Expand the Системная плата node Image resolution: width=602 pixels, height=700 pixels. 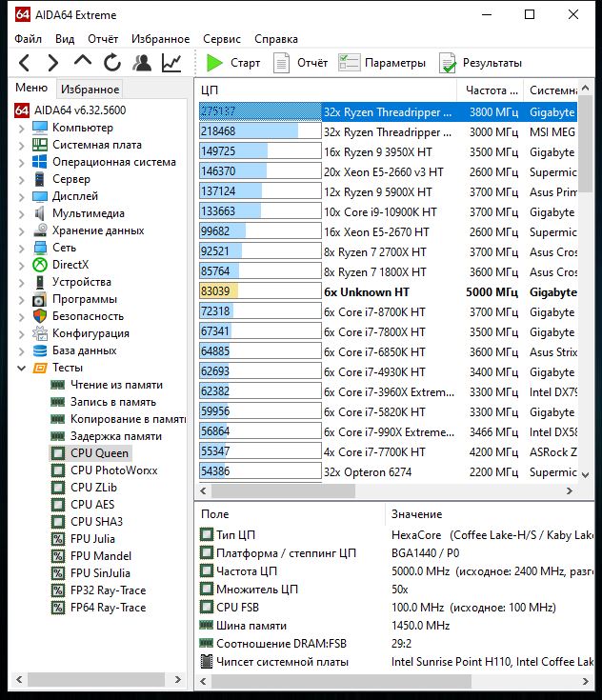pos(21,146)
